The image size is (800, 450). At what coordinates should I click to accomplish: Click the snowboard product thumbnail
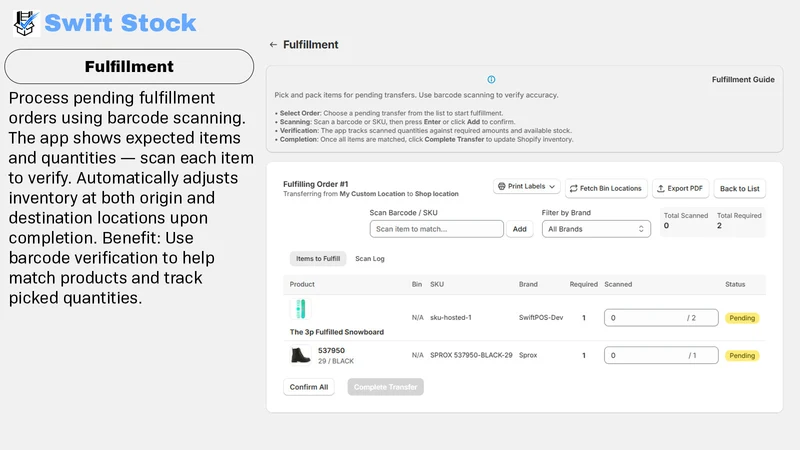[301, 309]
